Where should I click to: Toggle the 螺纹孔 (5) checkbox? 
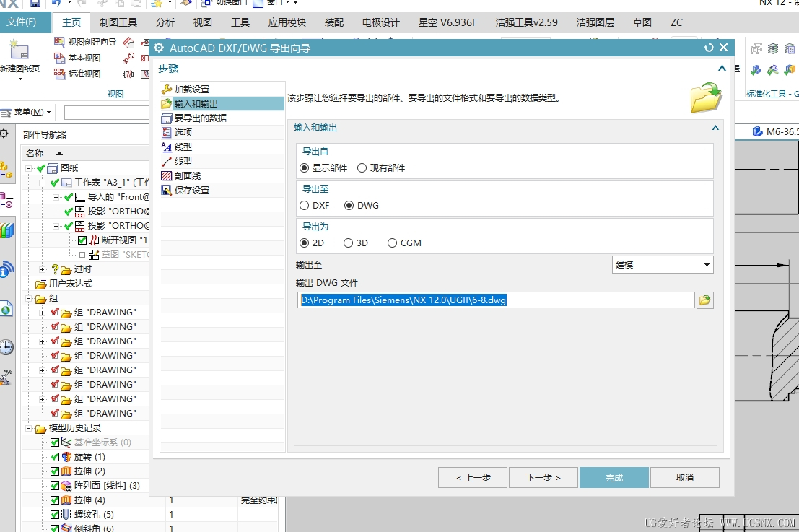(x=55, y=515)
